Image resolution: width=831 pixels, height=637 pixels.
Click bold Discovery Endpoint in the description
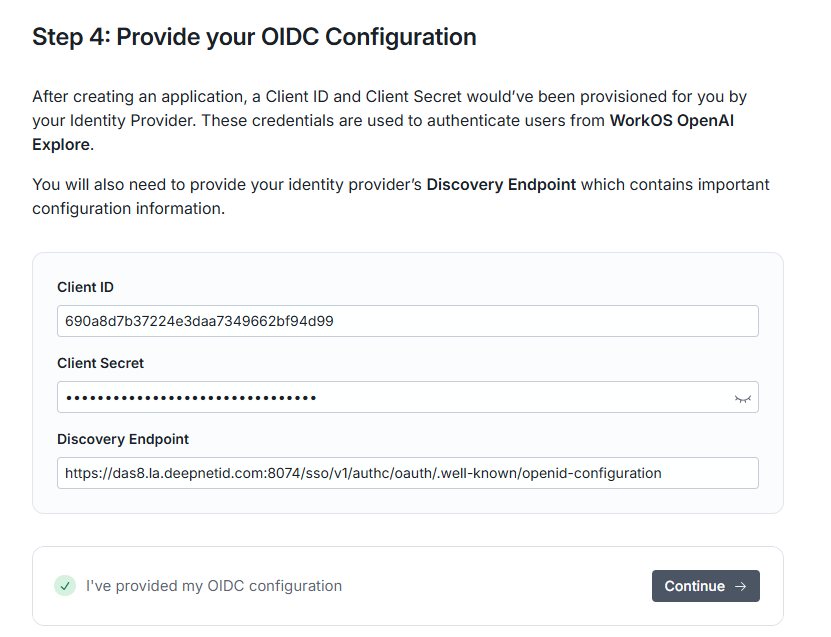point(501,185)
